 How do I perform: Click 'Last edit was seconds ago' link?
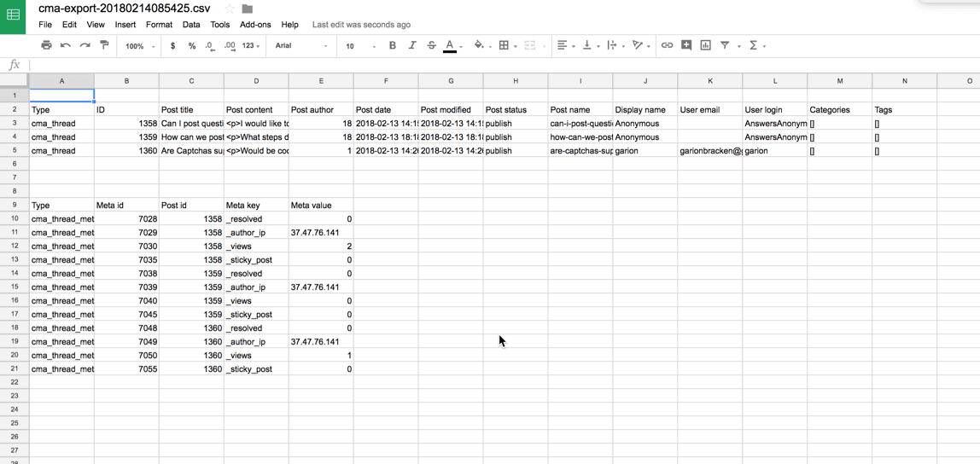[361, 25]
